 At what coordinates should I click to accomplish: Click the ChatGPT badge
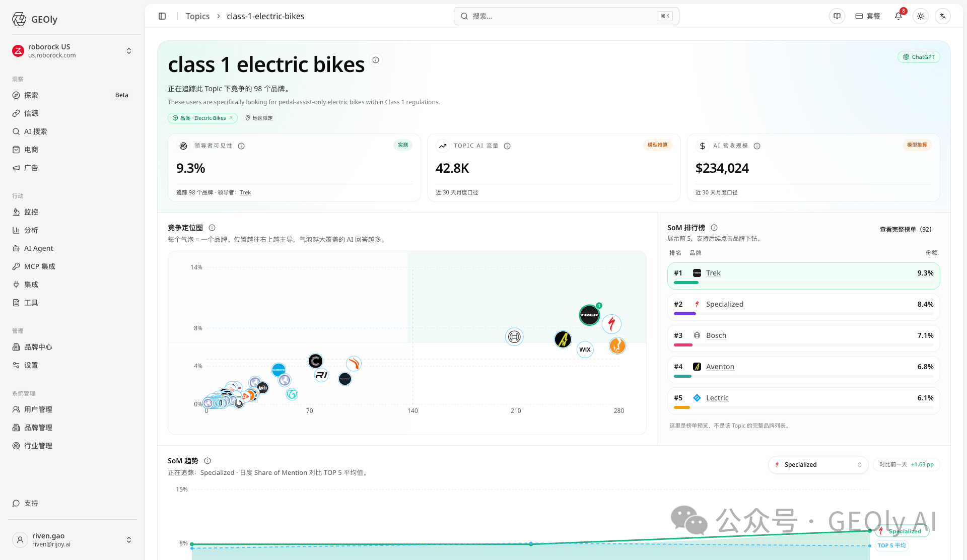[919, 57]
